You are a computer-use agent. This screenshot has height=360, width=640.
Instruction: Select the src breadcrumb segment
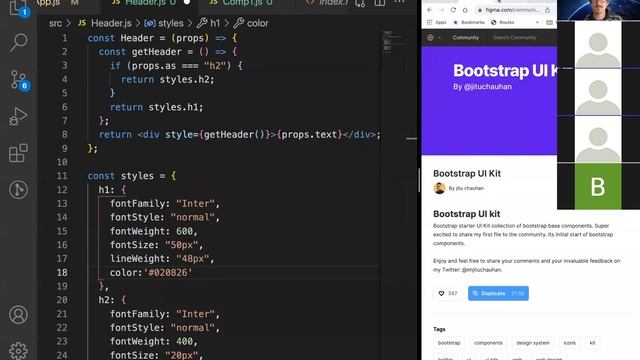pos(56,23)
